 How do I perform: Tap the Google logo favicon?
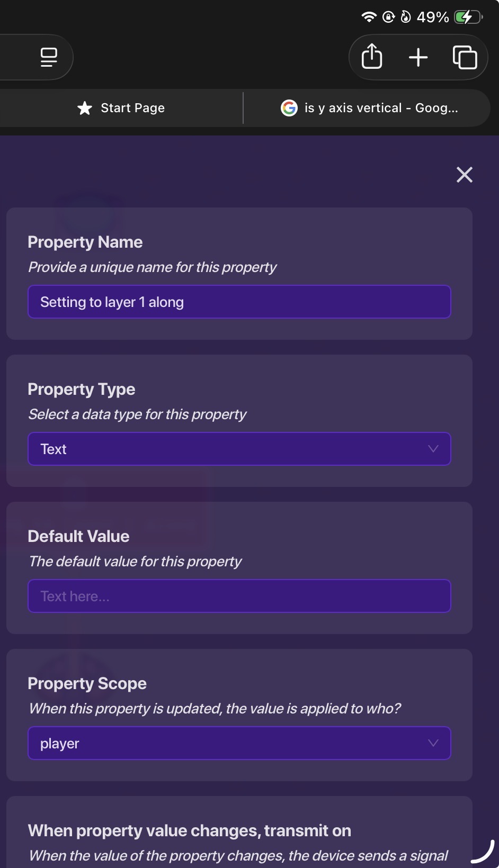[289, 108]
